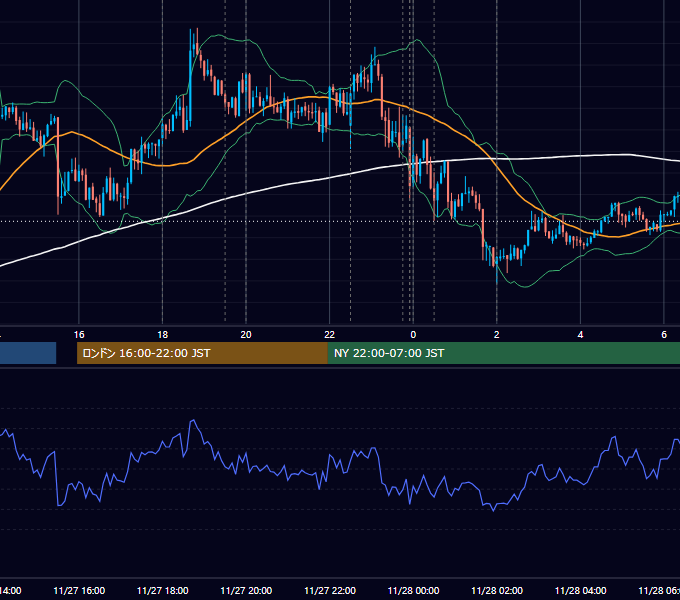The image size is (680, 600).
Task: Click the 4 hour label on the time axis
Action: 580,335
